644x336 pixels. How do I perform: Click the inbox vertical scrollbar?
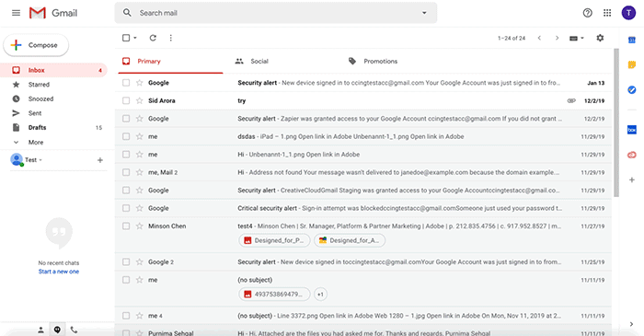coord(615,122)
